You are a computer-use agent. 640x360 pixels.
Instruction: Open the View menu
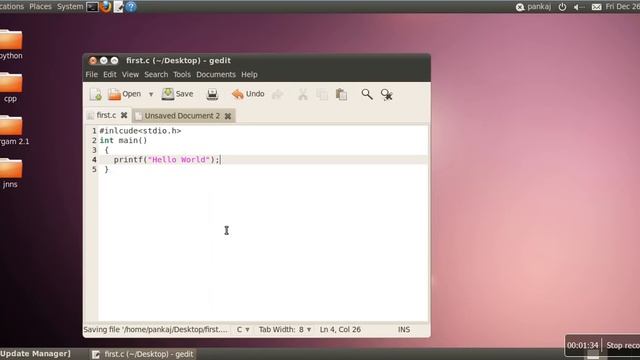(x=130, y=75)
